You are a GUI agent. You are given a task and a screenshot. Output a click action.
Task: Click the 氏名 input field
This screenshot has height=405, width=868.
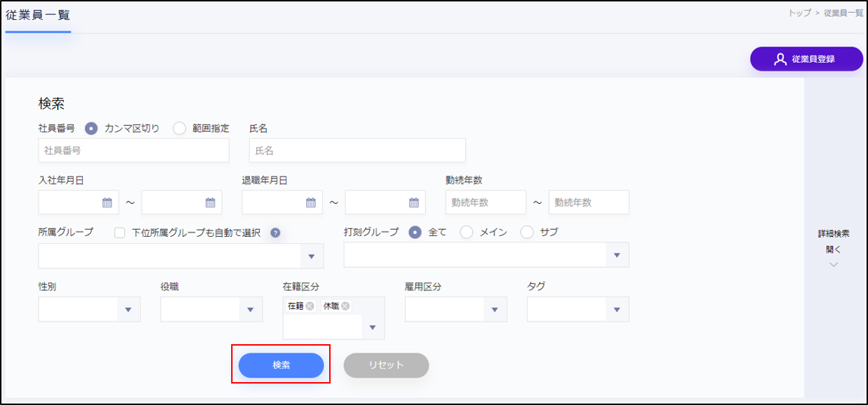357,151
